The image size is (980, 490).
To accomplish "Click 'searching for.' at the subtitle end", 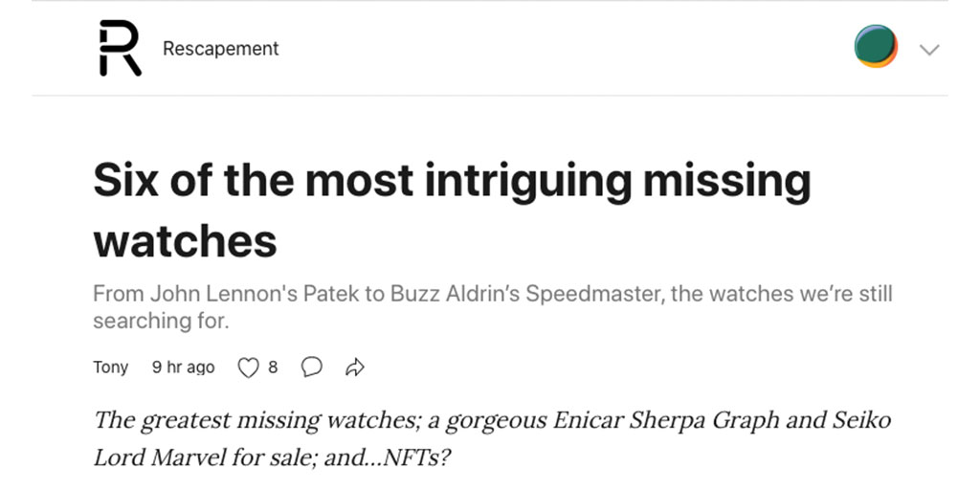I will [x=161, y=322].
